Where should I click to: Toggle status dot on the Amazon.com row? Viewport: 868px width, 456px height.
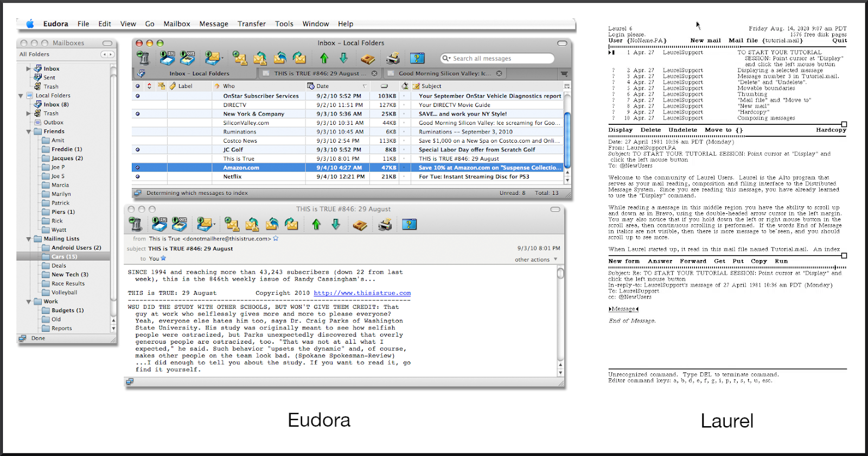tap(137, 168)
